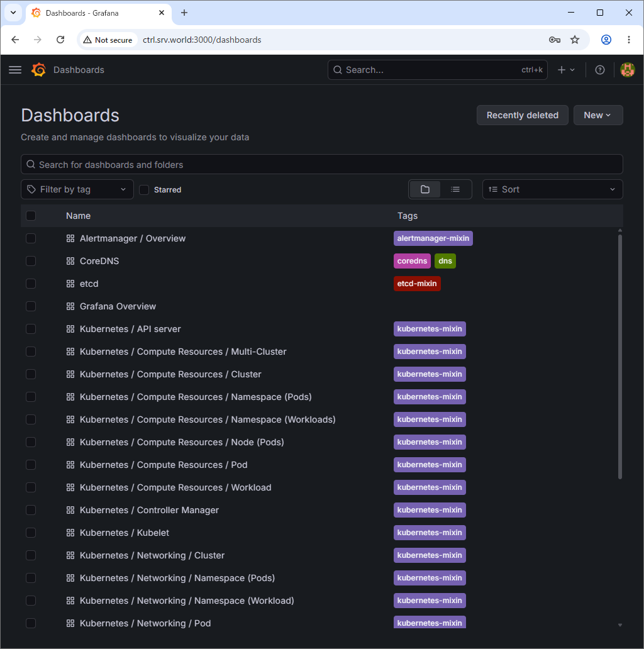Click dashboard icon next to etcd
Viewport: 644px width, 649px height.
[x=70, y=284]
